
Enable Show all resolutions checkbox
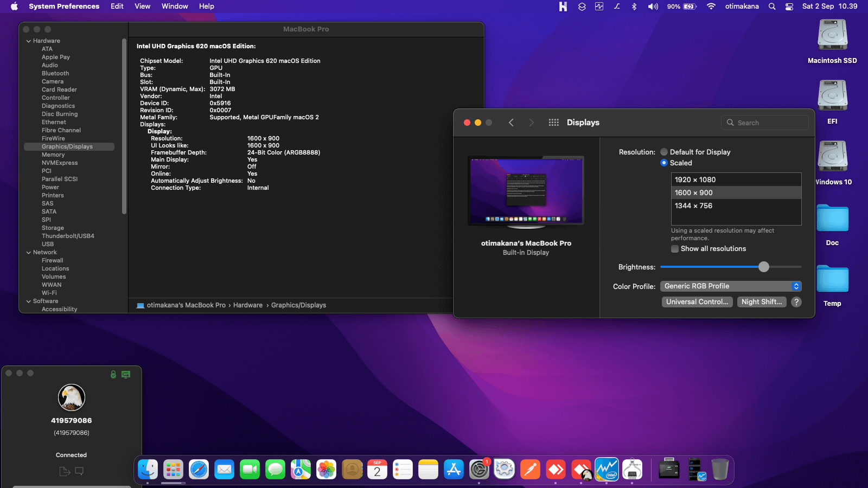675,249
